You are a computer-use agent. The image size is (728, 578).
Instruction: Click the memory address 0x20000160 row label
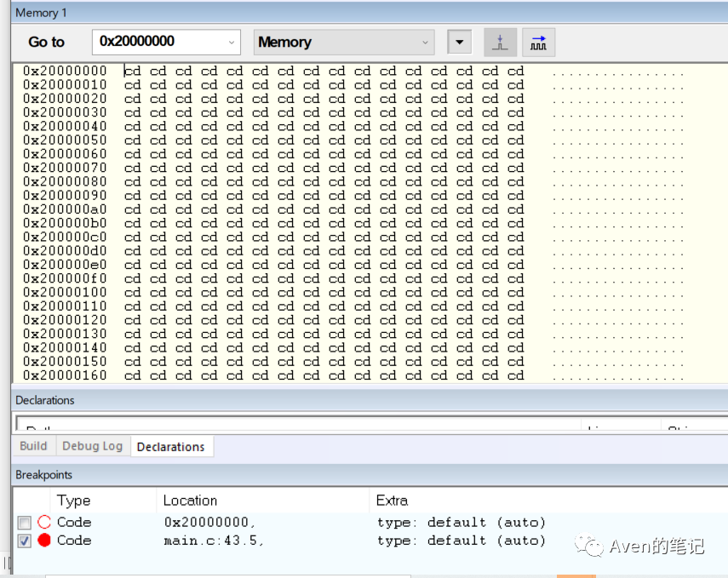pyautogui.click(x=65, y=375)
